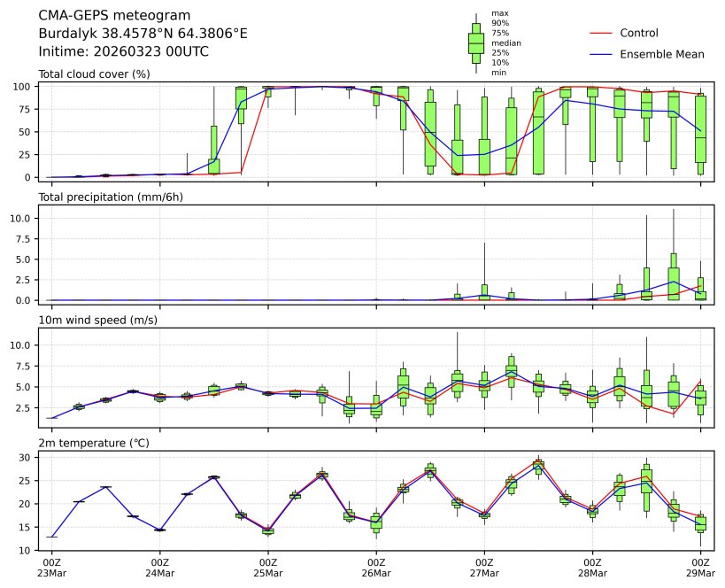
Task: Click the 00Z 24Mar time axis label
Action: pos(159,567)
